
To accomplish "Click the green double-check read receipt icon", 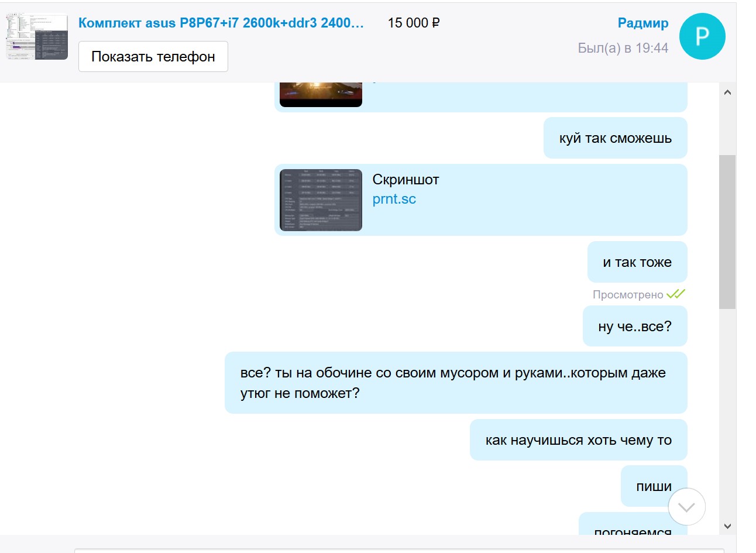I will coord(675,294).
